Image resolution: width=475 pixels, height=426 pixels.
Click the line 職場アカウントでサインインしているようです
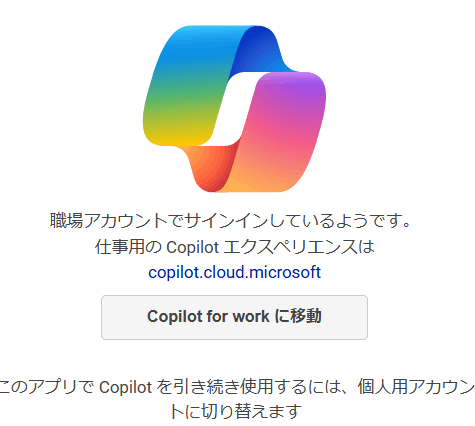coord(230,220)
